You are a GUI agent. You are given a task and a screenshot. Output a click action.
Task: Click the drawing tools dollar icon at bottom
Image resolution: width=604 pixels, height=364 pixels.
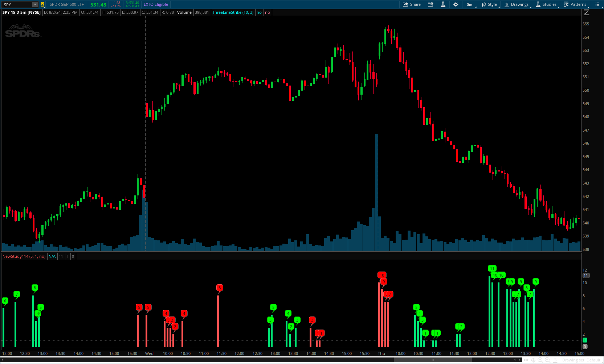(x=555, y=360)
